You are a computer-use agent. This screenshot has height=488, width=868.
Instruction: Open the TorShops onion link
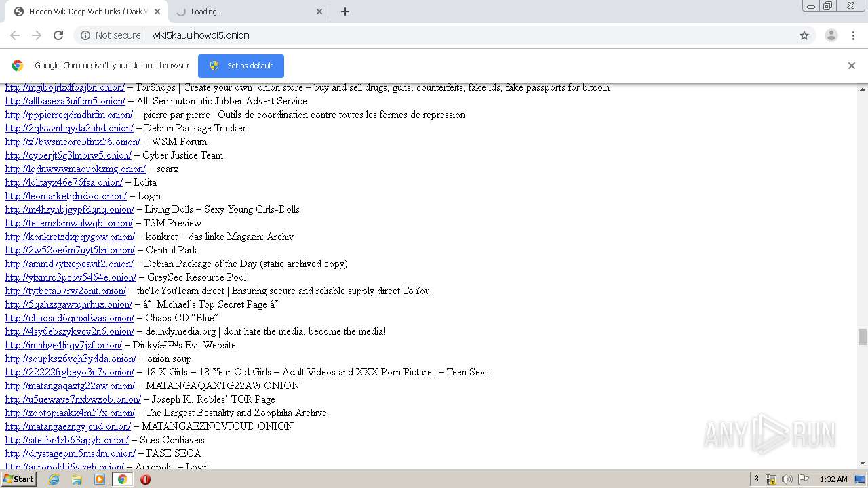point(65,87)
